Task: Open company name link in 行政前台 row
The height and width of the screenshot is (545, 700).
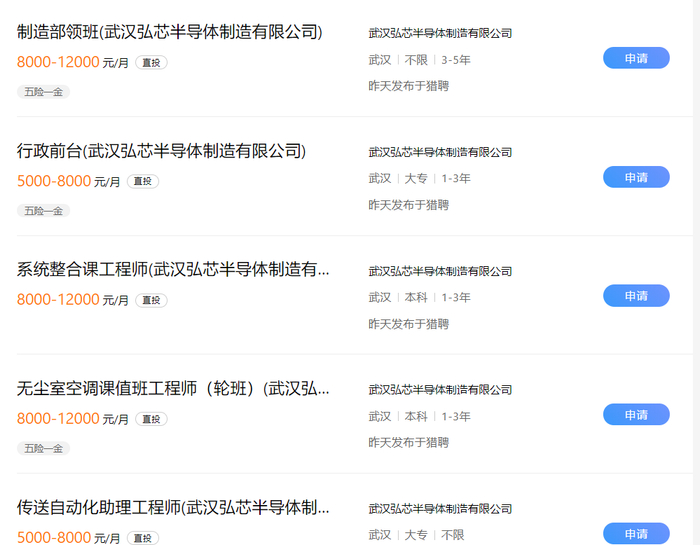Action: (x=440, y=152)
